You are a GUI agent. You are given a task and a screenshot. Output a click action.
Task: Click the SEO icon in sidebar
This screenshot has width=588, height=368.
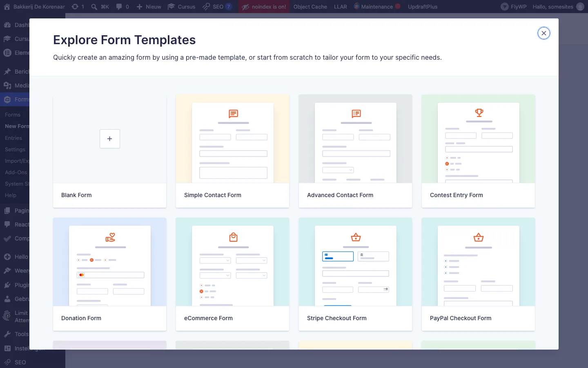(x=7, y=362)
